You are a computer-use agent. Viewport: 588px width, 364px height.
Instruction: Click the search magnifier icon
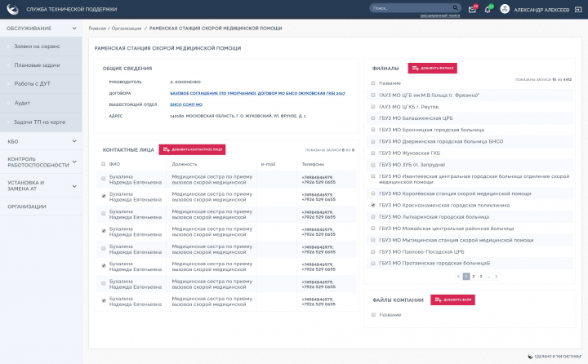click(x=455, y=8)
